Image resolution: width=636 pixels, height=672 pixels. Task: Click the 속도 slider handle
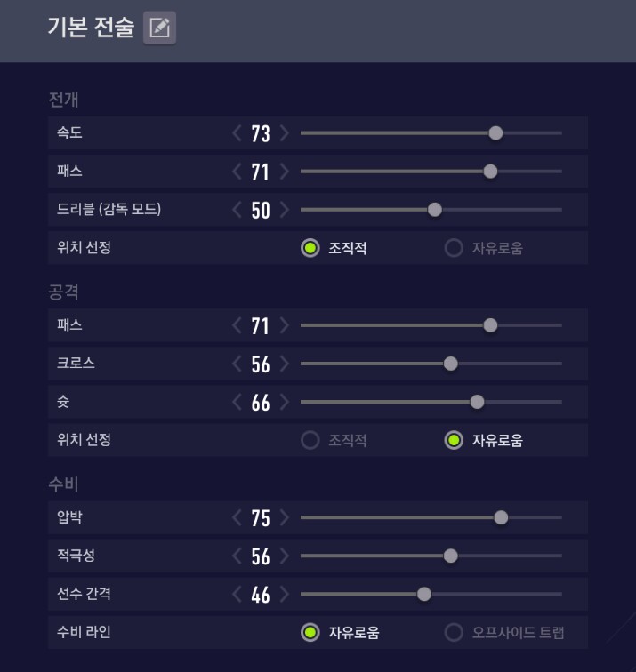click(495, 132)
